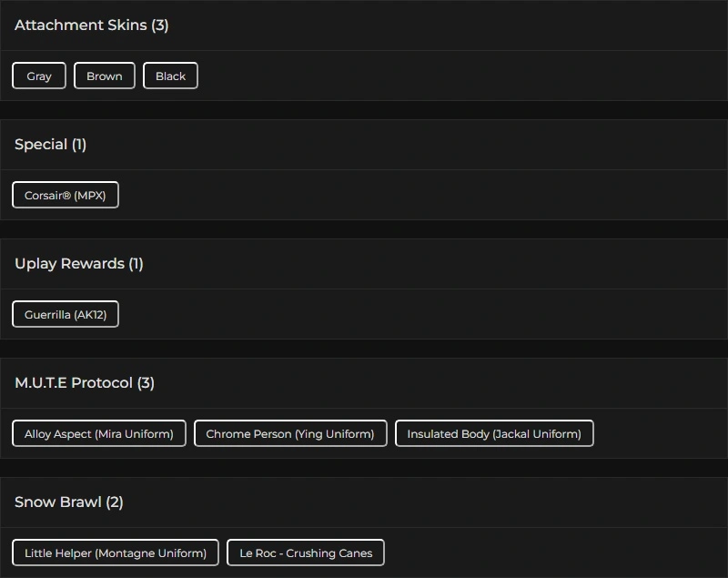Collapse the Special (1) section header

click(51, 145)
